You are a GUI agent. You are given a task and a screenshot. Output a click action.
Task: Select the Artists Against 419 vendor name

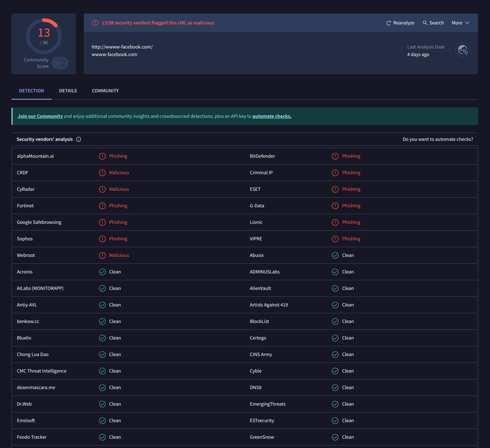pos(269,305)
